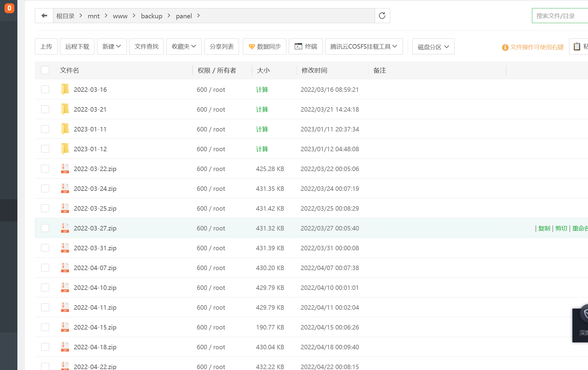Click the zip icon of 2022-03-22.zip
The image size is (588, 370).
[65, 169]
